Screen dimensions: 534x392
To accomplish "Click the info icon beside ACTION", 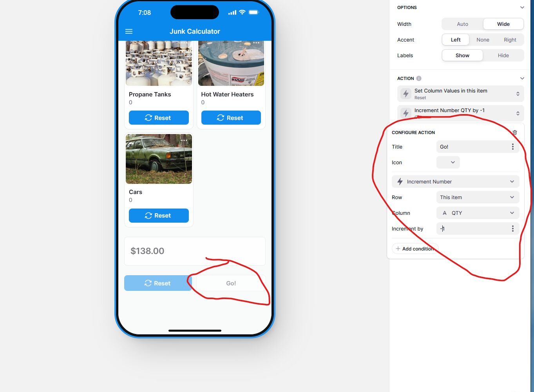I will click(419, 78).
